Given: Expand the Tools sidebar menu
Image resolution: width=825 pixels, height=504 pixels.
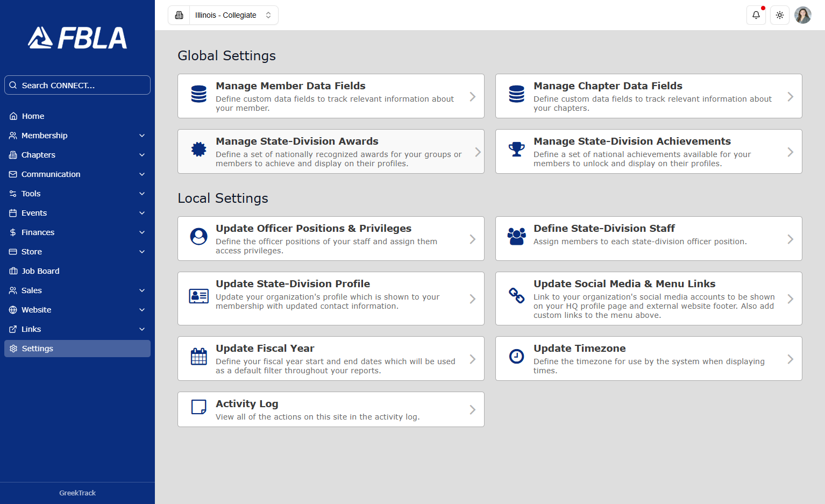Looking at the screenshot, I should (77, 194).
